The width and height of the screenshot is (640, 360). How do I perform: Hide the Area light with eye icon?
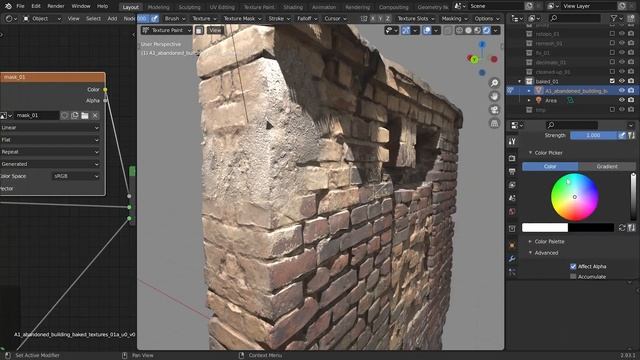[x=622, y=100]
